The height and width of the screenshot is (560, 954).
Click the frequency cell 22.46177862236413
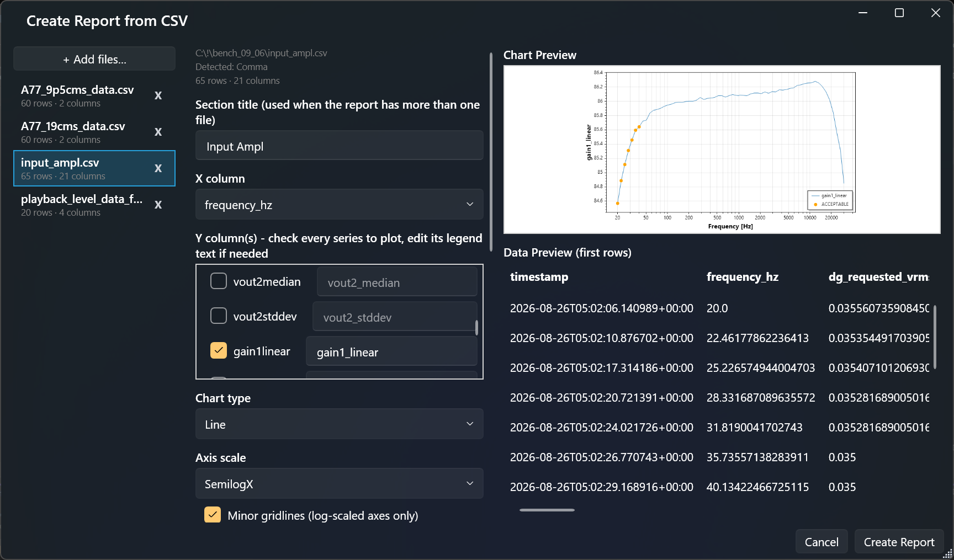(757, 338)
